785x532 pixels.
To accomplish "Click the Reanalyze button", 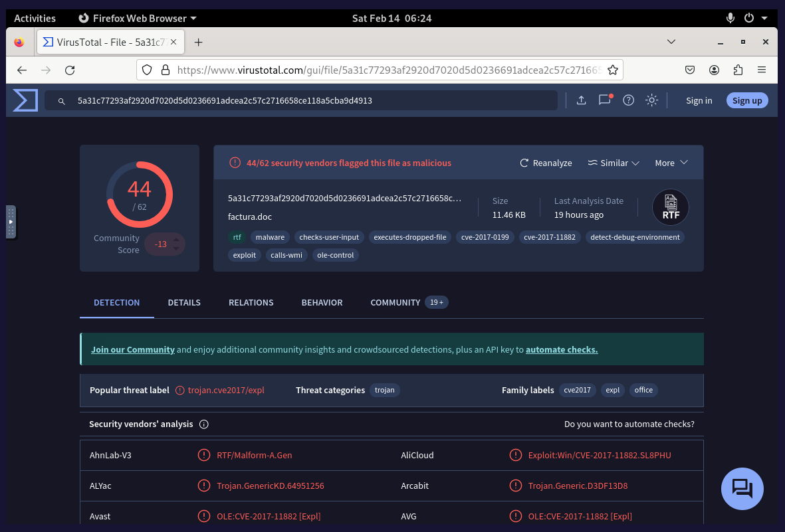I will (546, 163).
